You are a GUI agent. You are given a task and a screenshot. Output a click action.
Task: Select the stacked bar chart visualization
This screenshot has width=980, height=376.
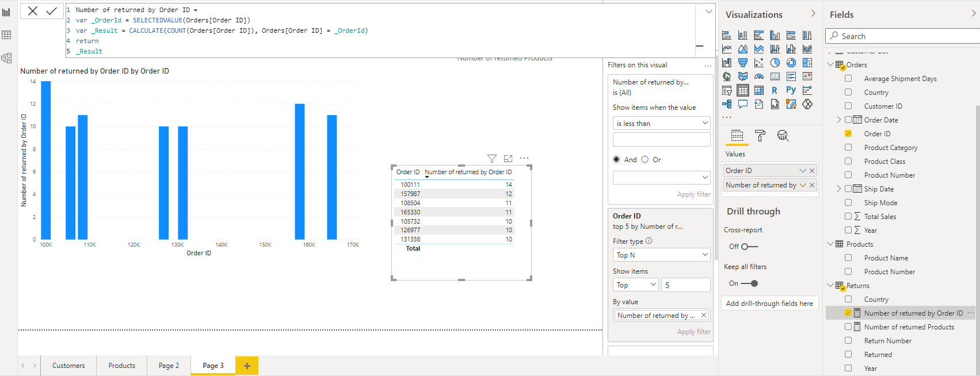(x=727, y=35)
